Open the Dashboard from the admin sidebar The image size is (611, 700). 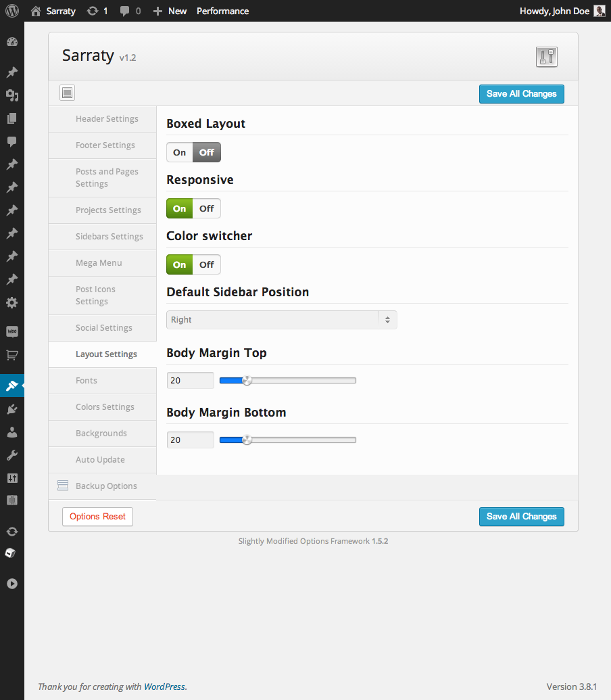tap(12, 43)
